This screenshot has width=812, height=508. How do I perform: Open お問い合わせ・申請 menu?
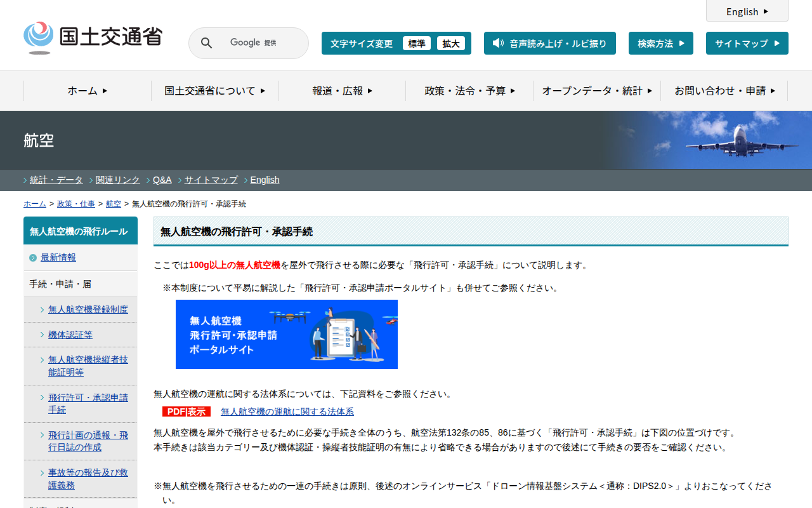click(x=724, y=91)
